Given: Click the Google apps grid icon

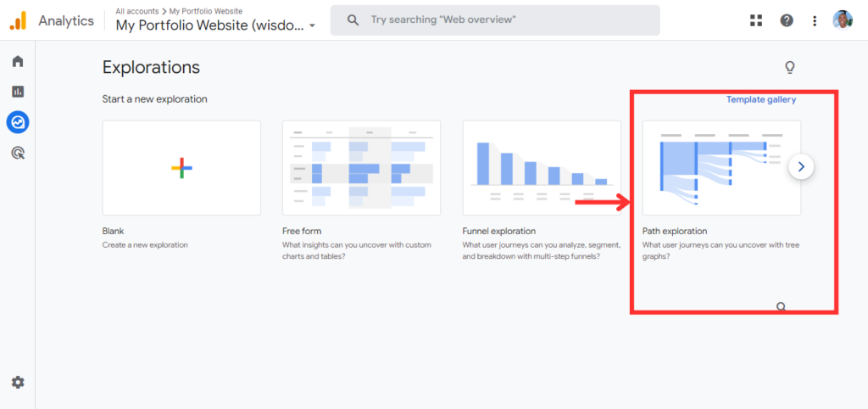Looking at the screenshot, I should 756,20.
